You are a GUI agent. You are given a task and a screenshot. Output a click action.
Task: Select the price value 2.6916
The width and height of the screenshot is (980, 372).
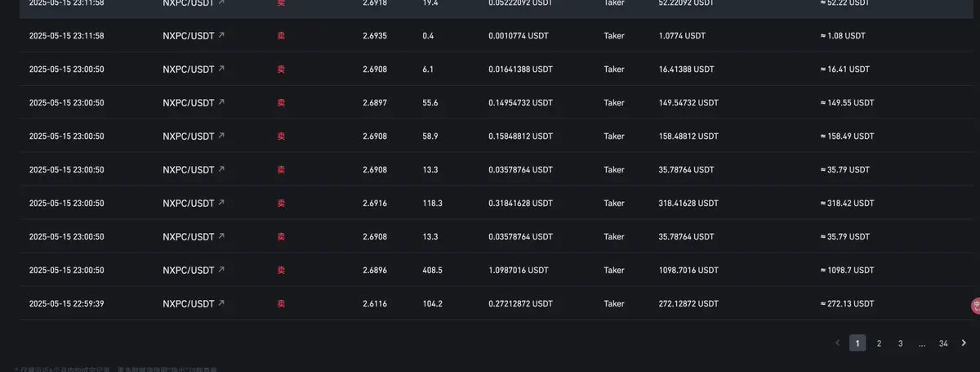coord(375,203)
